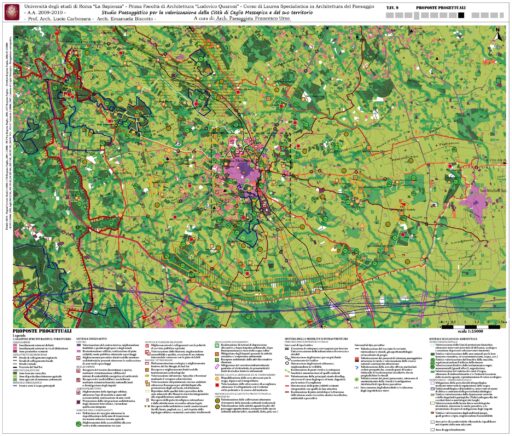The image size is (512, 436).
Task: Click the blue arrow symbol in the legend
Action: [x=357, y=368]
